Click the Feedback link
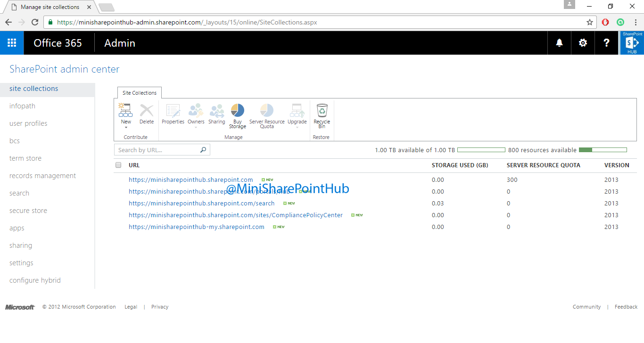Image resolution: width=644 pixels, height=343 pixels. (x=626, y=307)
